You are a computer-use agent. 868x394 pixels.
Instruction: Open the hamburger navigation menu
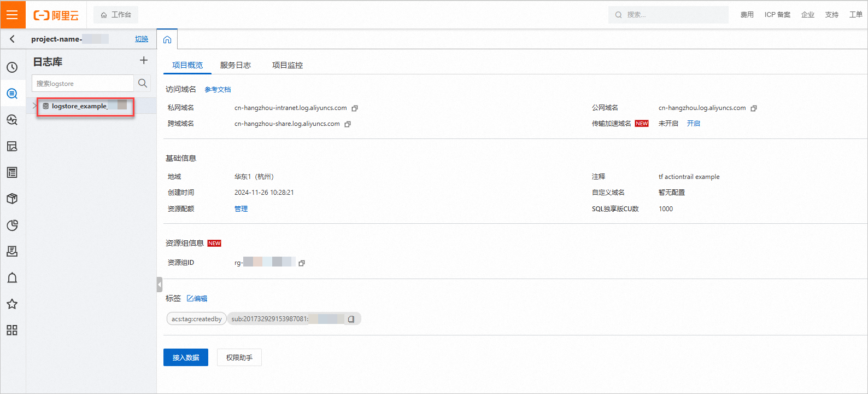point(13,15)
